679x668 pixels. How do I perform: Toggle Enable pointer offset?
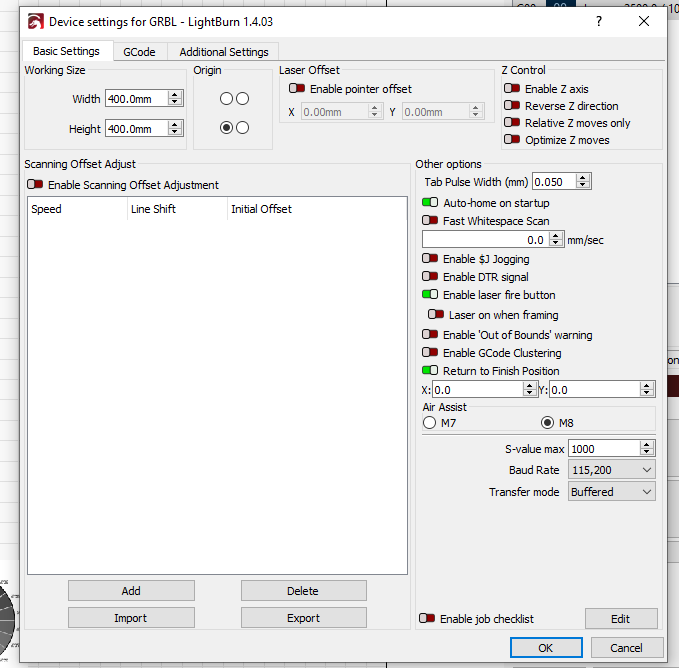tap(297, 88)
